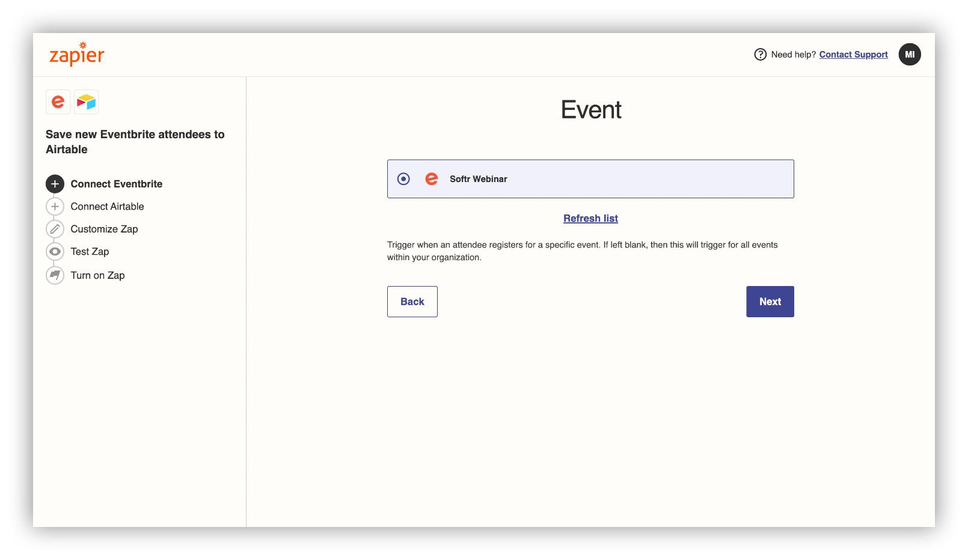968x560 pixels.
Task: Go to Customize Zap step
Action: [x=104, y=229]
